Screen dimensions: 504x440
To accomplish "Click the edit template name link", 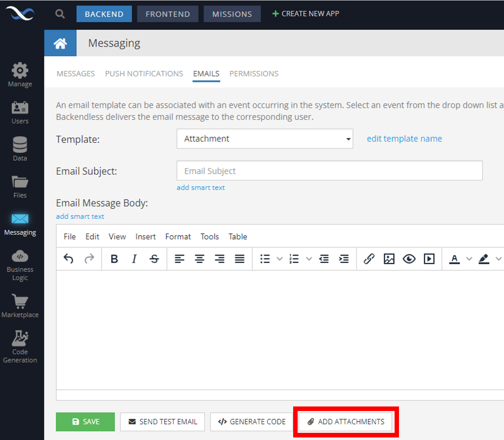I will (x=404, y=139).
